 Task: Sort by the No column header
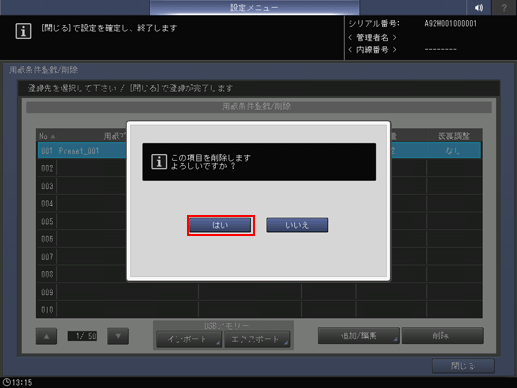tap(47, 136)
